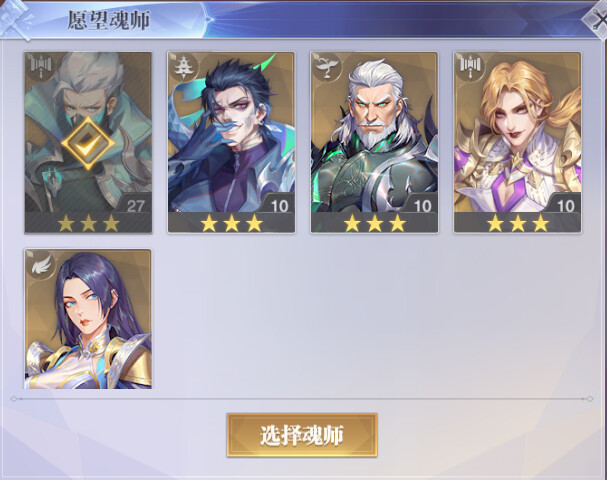
Task: Close the wish soul master panel
Action: tap(596, 20)
